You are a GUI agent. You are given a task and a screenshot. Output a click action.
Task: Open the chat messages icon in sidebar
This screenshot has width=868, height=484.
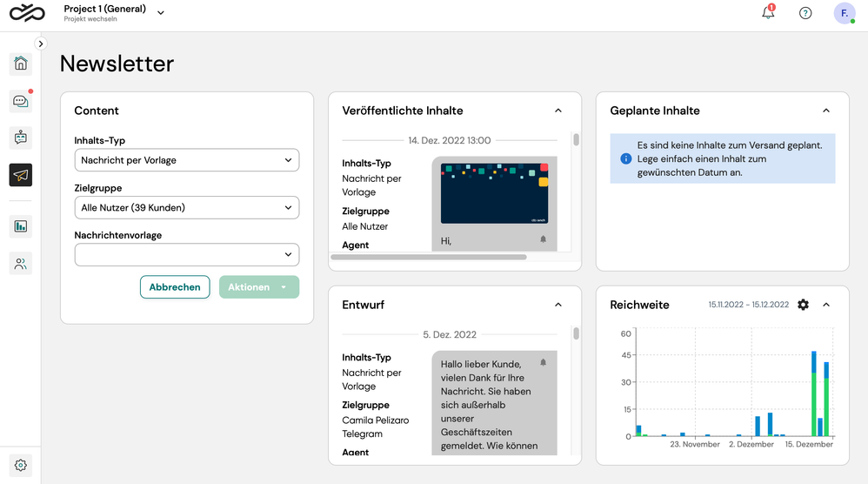click(x=21, y=101)
